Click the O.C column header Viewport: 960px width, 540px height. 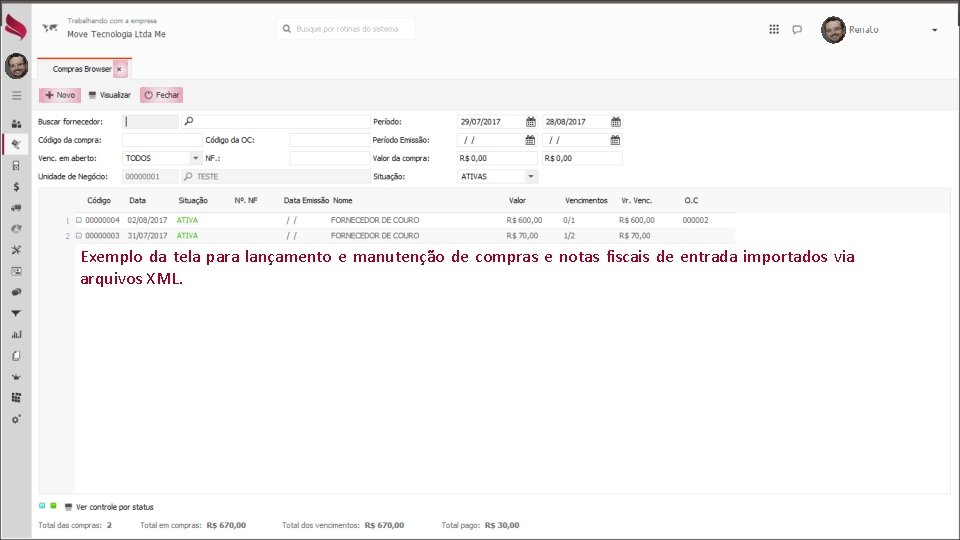[691, 200]
